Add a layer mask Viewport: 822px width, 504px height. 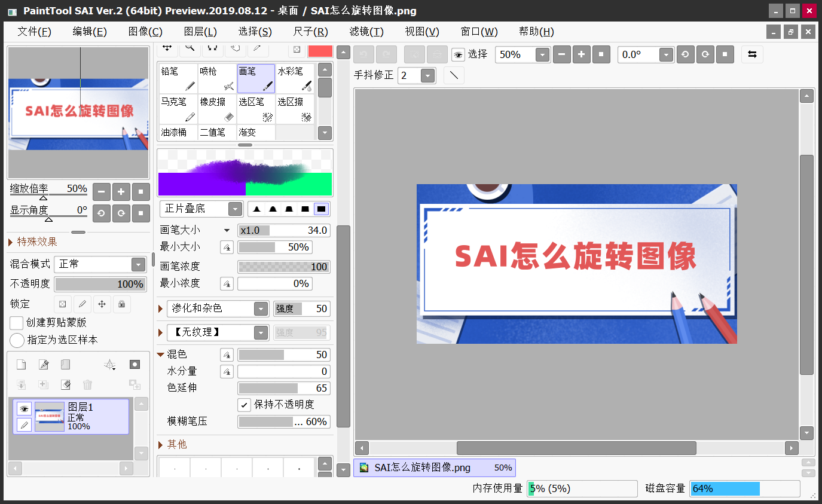point(135,365)
